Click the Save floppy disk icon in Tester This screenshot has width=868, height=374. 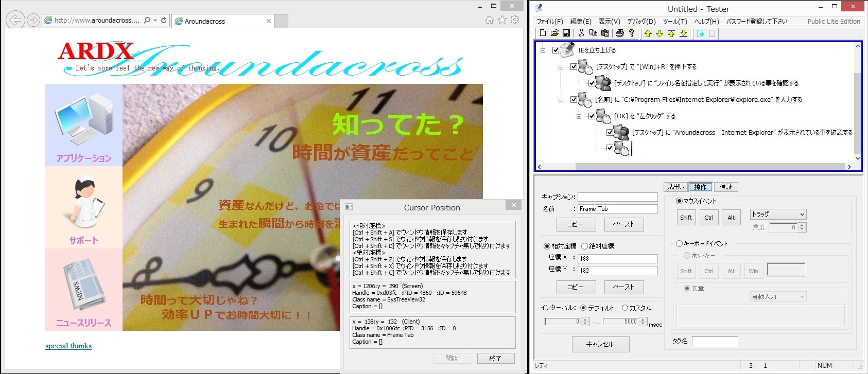566,33
